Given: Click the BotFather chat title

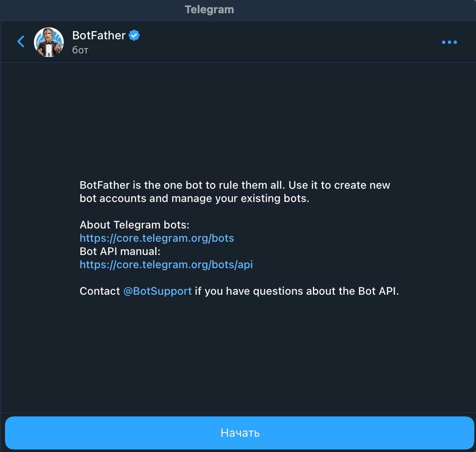Looking at the screenshot, I should point(99,36).
